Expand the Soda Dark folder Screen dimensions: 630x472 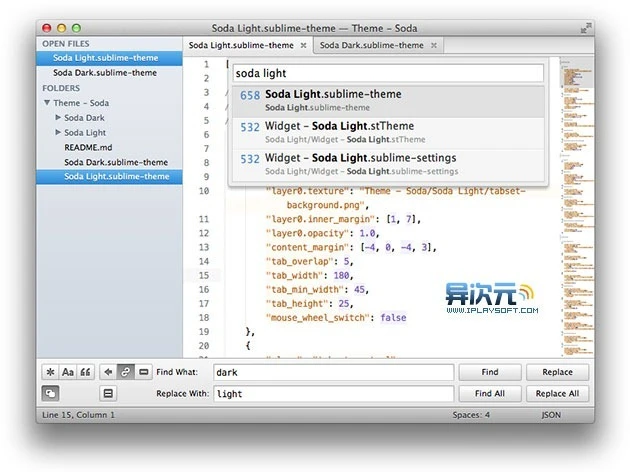pyautogui.click(x=58, y=118)
